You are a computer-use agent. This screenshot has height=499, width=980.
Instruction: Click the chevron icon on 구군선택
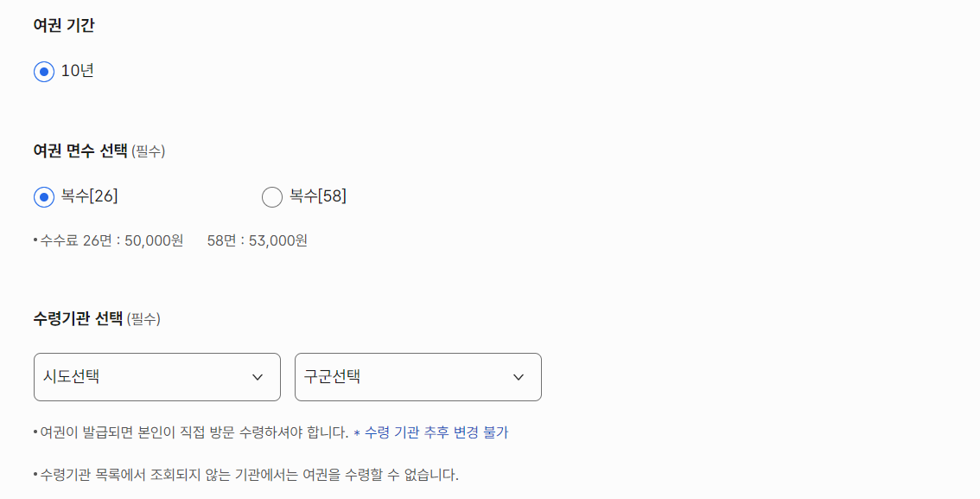519,377
